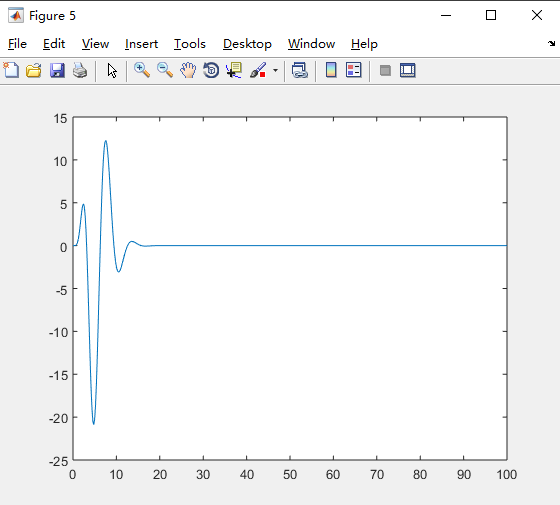Click the Link Plot icon
The height and width of the screenshot is (505, 560).
pyautogui.click(x=300, y=70)
